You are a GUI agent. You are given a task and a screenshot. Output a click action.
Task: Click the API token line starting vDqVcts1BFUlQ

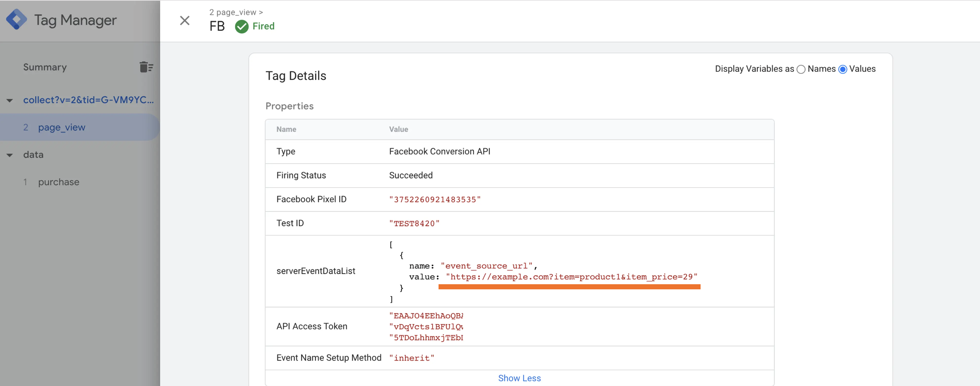(426, 327)
